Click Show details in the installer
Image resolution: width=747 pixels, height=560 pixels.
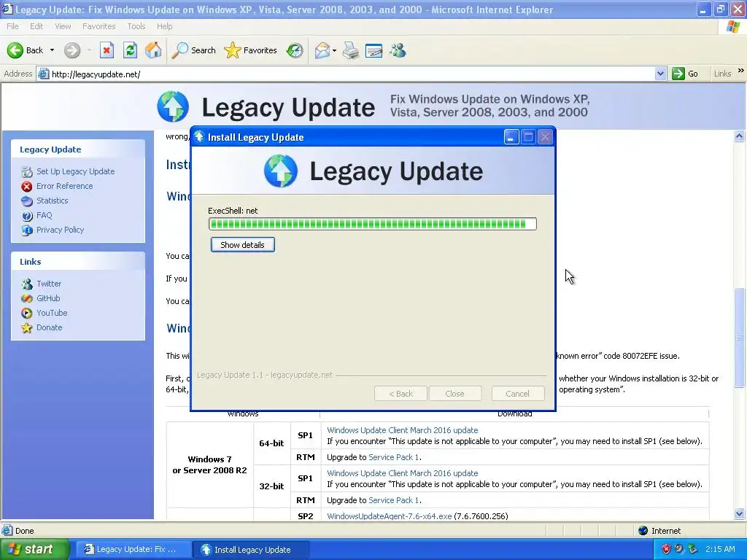(x=242, y=245)
